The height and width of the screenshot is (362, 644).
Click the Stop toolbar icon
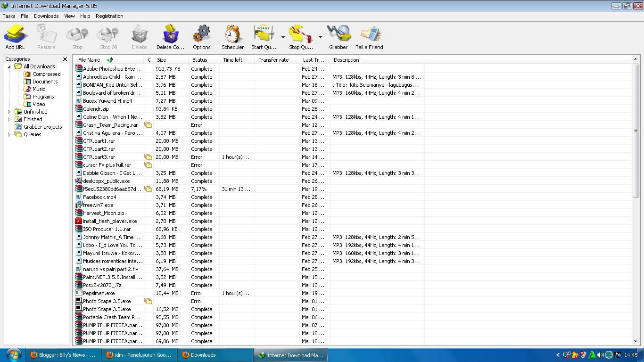[77, 34]
